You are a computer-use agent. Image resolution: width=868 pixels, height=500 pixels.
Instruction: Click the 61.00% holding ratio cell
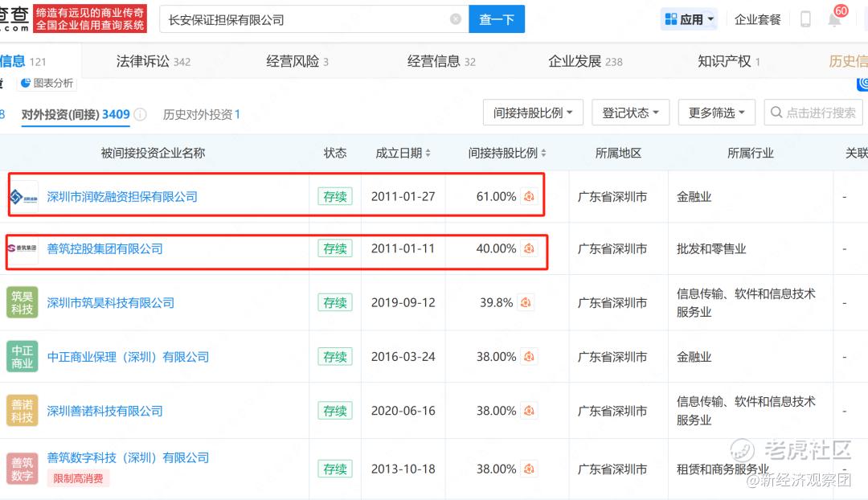[x=496, y=197]
